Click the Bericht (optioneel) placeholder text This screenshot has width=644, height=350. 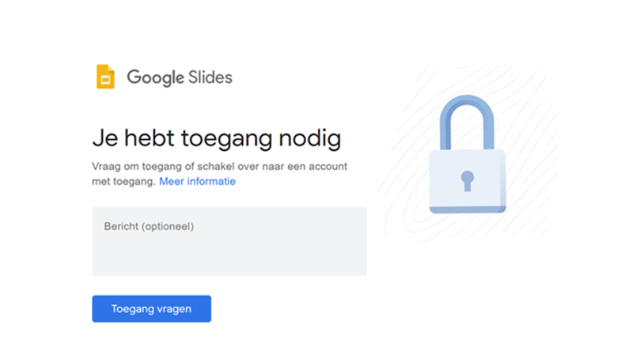(149, 227)
